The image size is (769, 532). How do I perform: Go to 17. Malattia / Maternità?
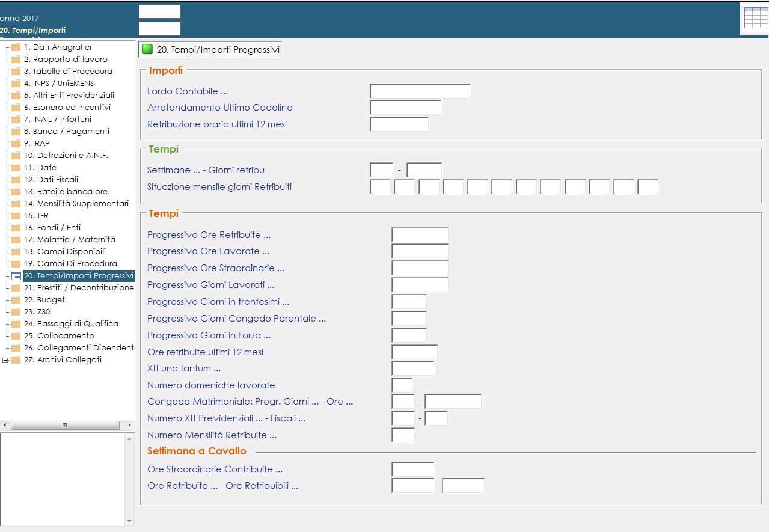coord(69,240)
